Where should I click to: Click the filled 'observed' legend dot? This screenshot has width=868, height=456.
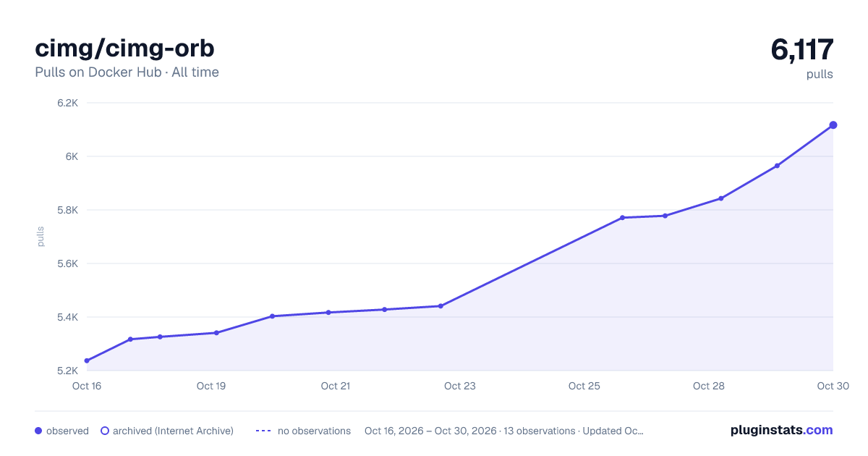pyautogui.click(x=38, y=431)
